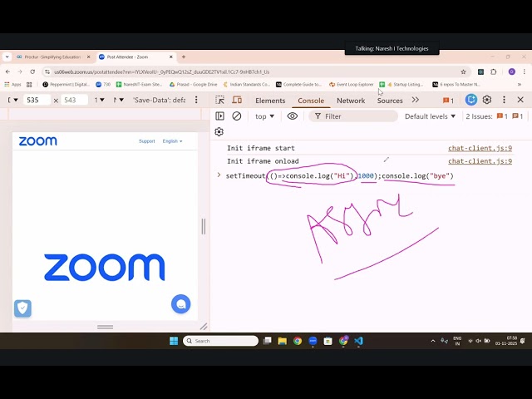
Task: Click the small Zoom logo in header
Action: point(37,141)
